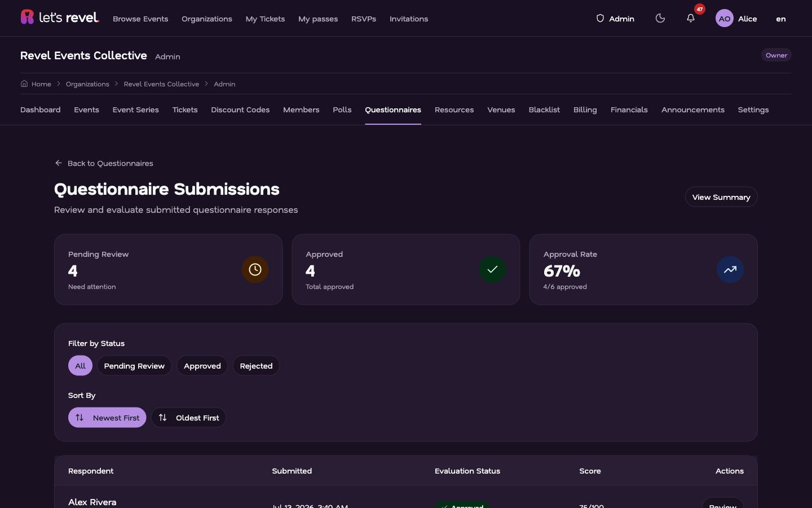Click the Newest First sort arrows icon

(x=80, y=418)
